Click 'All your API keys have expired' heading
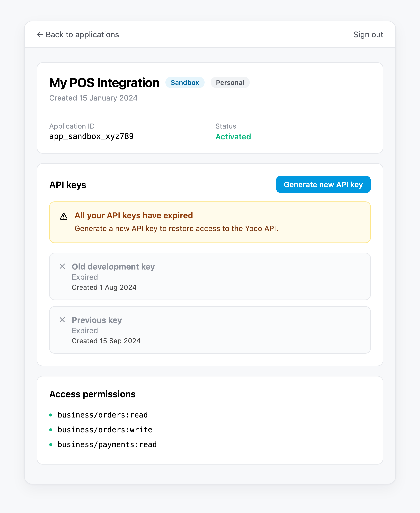The height and width of the screenshot is (513, 420). coord(134,215)
